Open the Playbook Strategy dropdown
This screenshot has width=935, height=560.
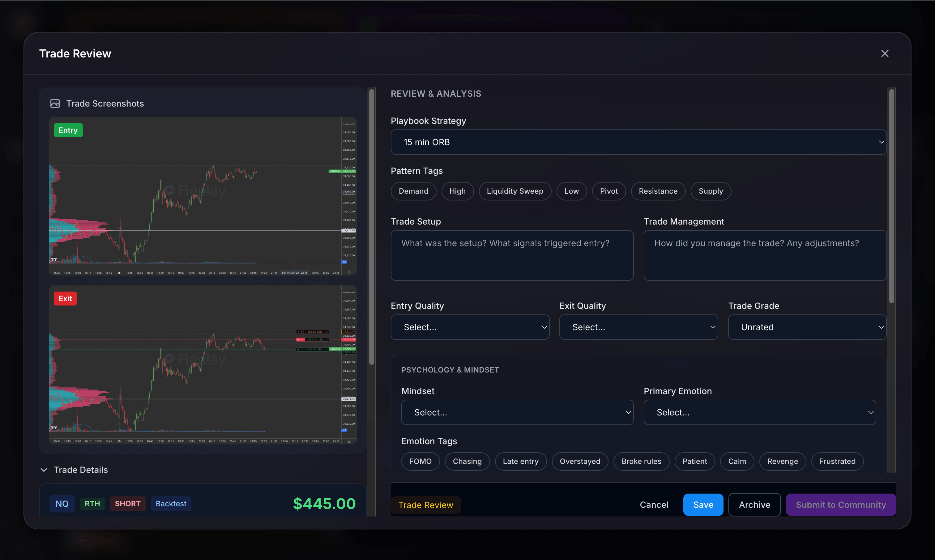tap(638, 142)
